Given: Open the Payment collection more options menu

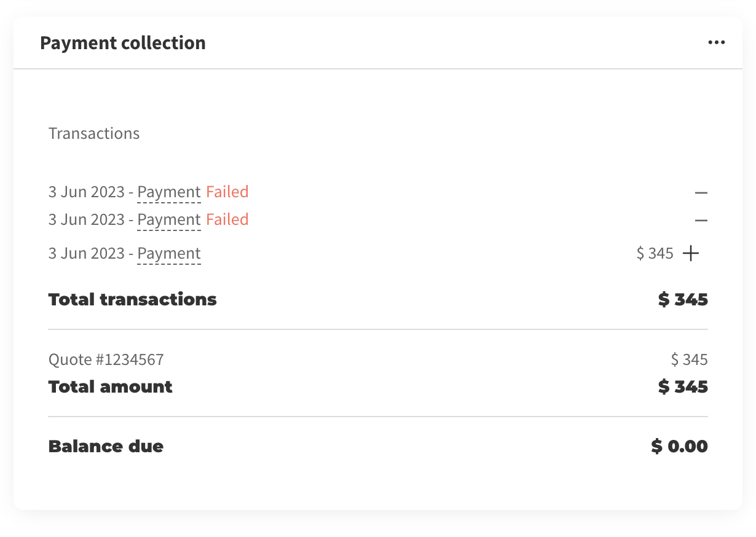Looking at the screenshot, I should pos(716,43).
